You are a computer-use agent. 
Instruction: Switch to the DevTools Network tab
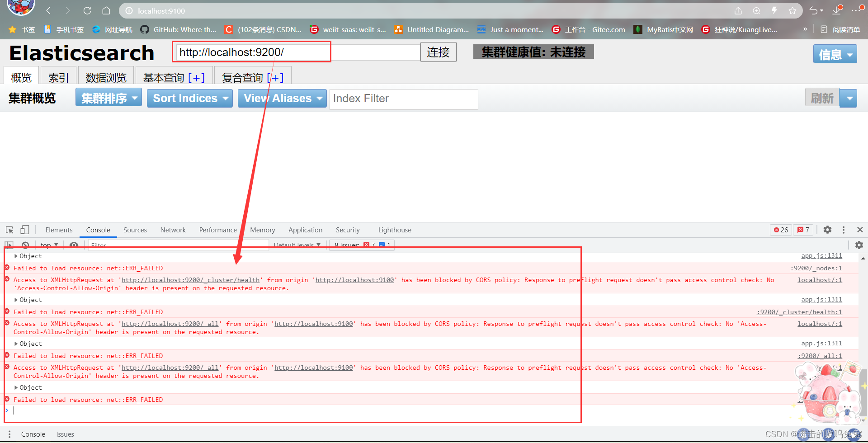173,230
